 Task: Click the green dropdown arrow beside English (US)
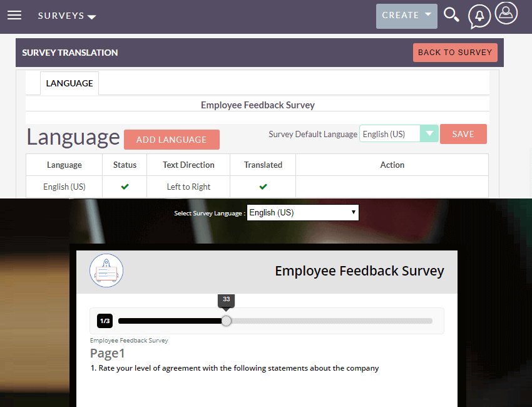(429, 134)
